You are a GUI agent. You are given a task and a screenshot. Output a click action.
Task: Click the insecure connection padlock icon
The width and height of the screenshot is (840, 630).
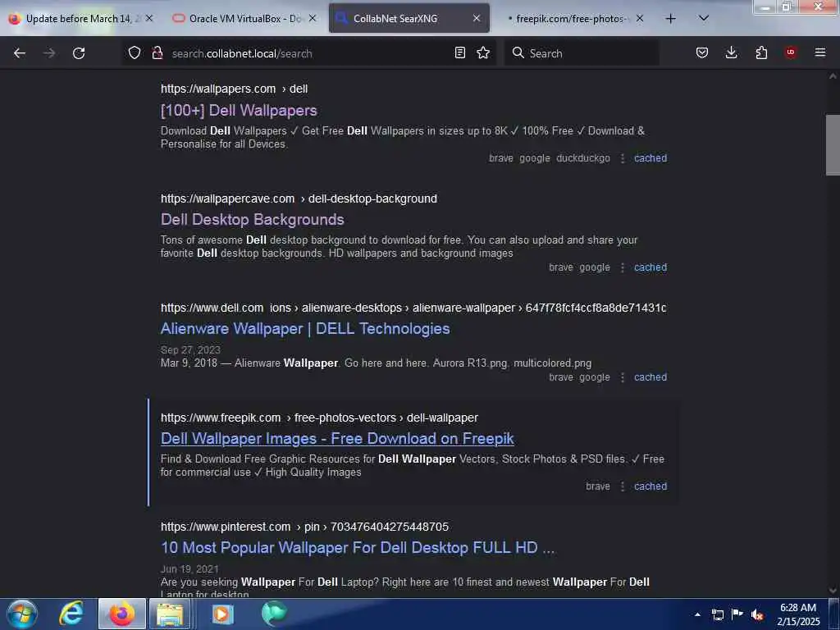pyautogui.click(x=157, y=52)
